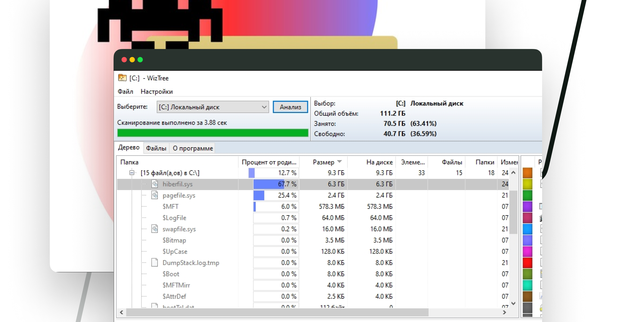Click the WizTree app icon in title bar
644x322 pixels.
(x=122, y=78)
